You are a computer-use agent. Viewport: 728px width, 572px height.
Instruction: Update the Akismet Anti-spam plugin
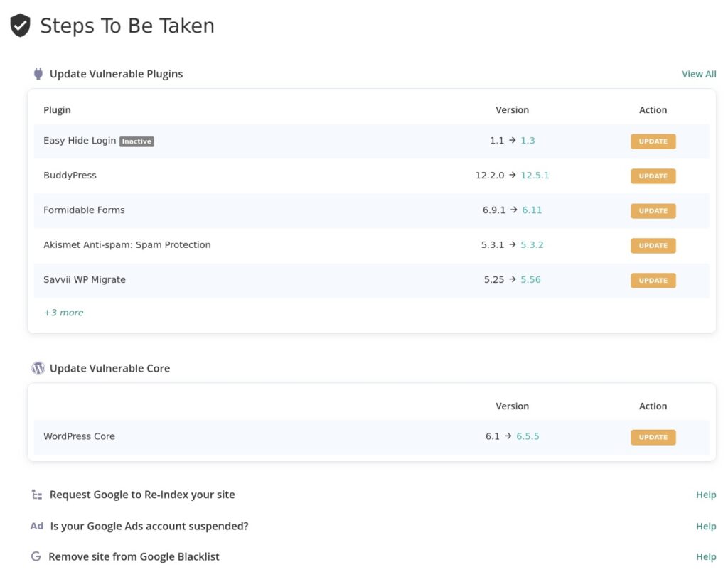tap(653, 245)
